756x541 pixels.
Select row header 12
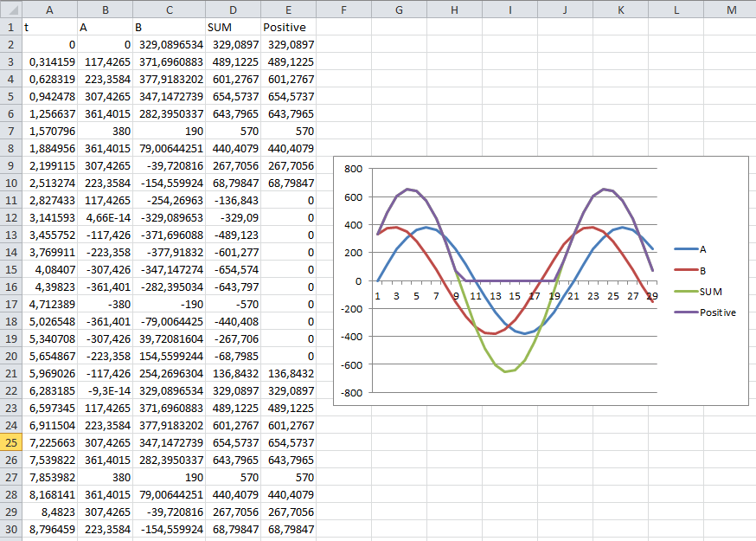tap(10, 217)
